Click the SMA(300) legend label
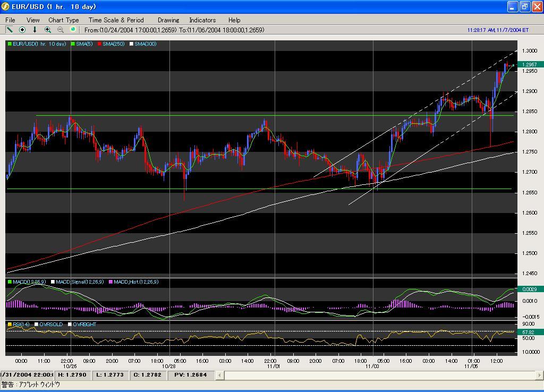The height and width of the screenshot is (392, 544). tap(146, 44)
